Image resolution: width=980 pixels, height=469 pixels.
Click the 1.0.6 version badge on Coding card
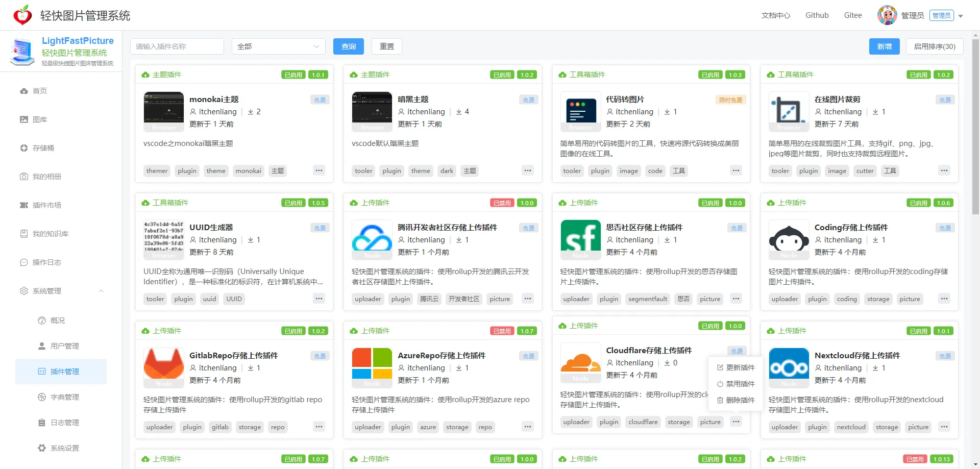(x=943, y=203)
